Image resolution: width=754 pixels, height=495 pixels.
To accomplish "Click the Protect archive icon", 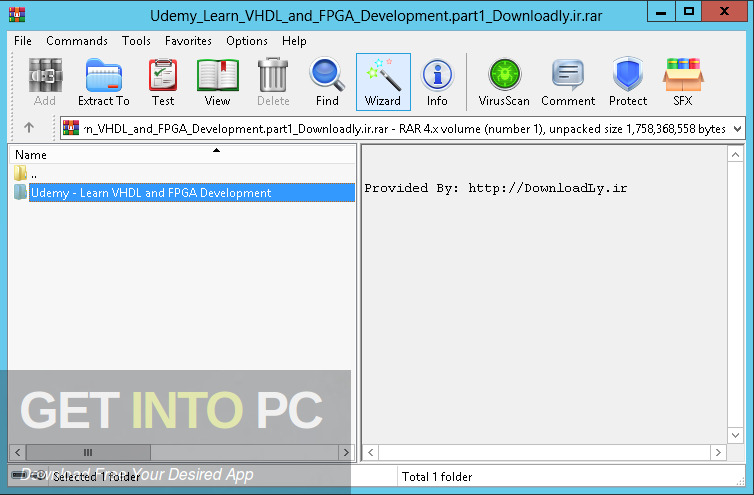I will [x=628, y=81].
